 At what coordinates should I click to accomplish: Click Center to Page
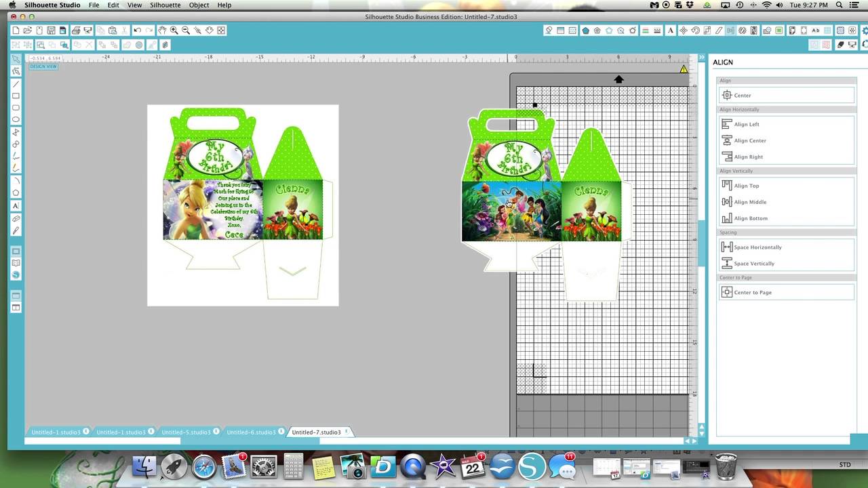(787, 292)
